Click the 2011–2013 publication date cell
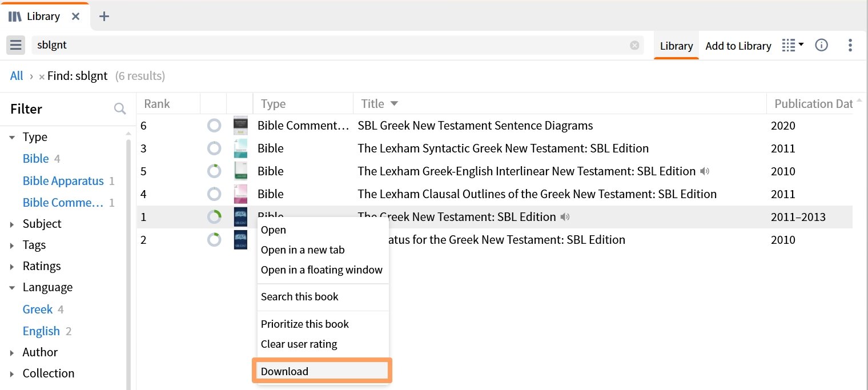868x390 pixels. [798, 217]
